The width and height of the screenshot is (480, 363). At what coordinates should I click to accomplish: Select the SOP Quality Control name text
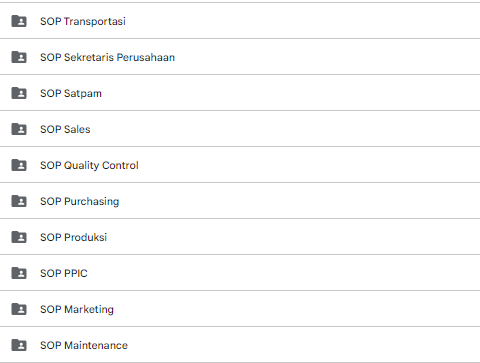tap(89, 166)
